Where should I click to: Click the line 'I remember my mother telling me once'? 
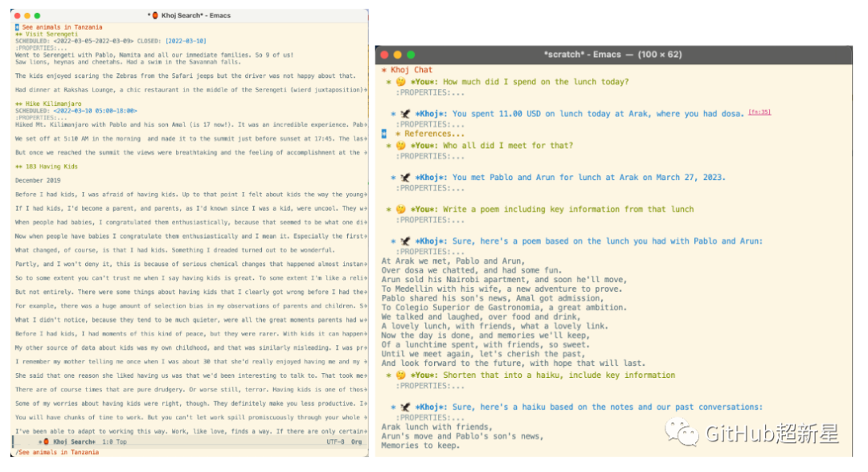(x=191, y=362)
